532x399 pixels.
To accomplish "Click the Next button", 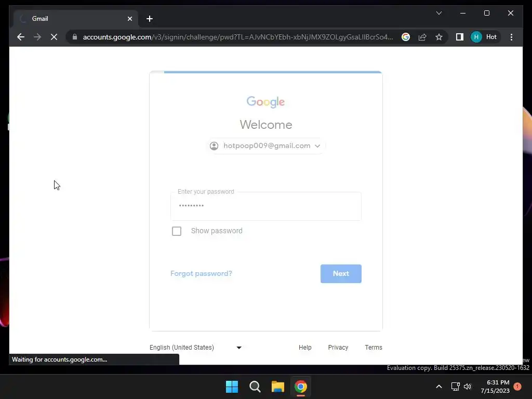I will (341, 273).
